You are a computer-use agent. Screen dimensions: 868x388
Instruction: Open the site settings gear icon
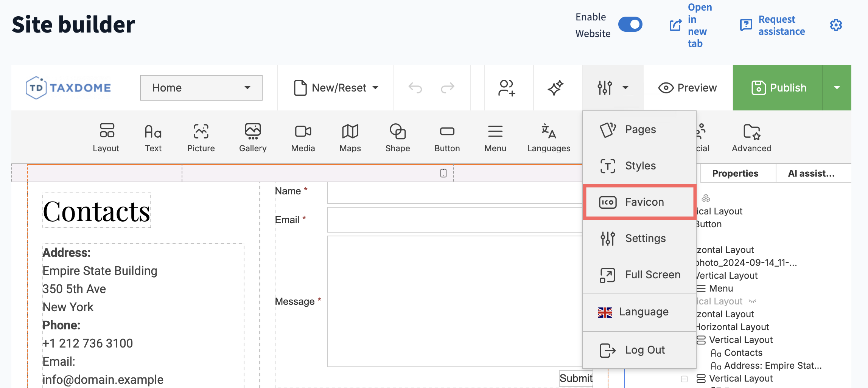(x=836, y=25)
